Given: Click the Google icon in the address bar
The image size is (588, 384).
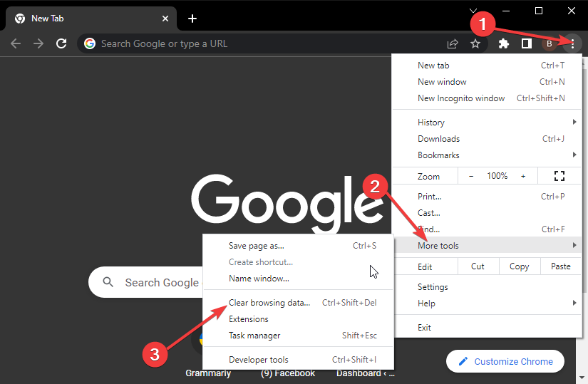Looking at the screenshot, I should click(x=90, y=43).
